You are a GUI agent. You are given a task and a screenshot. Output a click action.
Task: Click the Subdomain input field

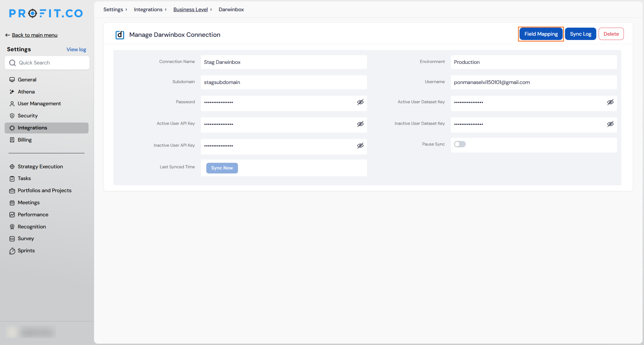(284, 82)
